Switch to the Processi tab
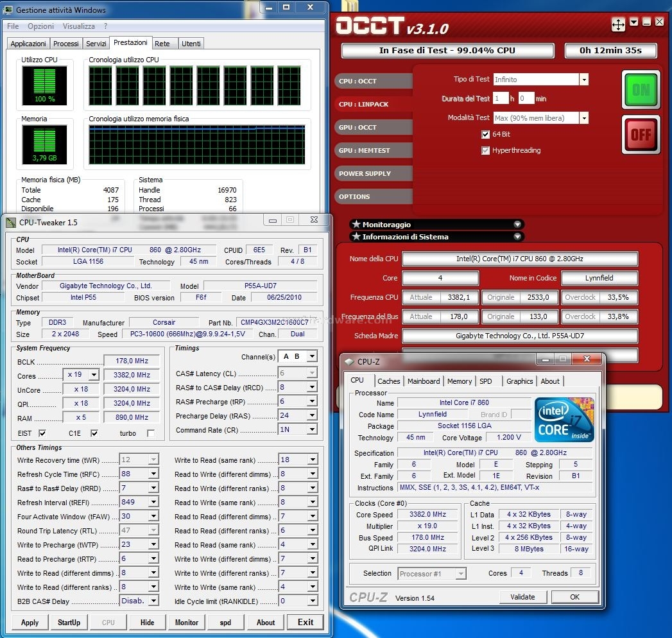 66,43
